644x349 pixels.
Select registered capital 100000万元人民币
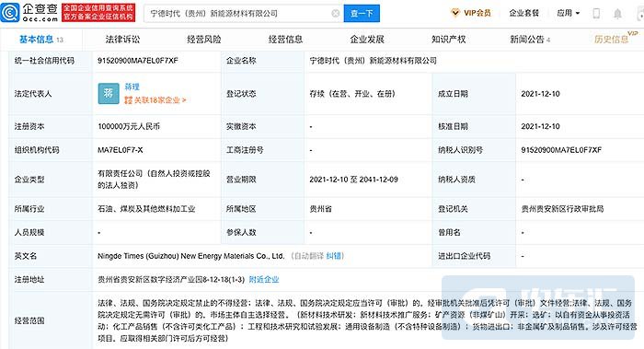(129, 126)
